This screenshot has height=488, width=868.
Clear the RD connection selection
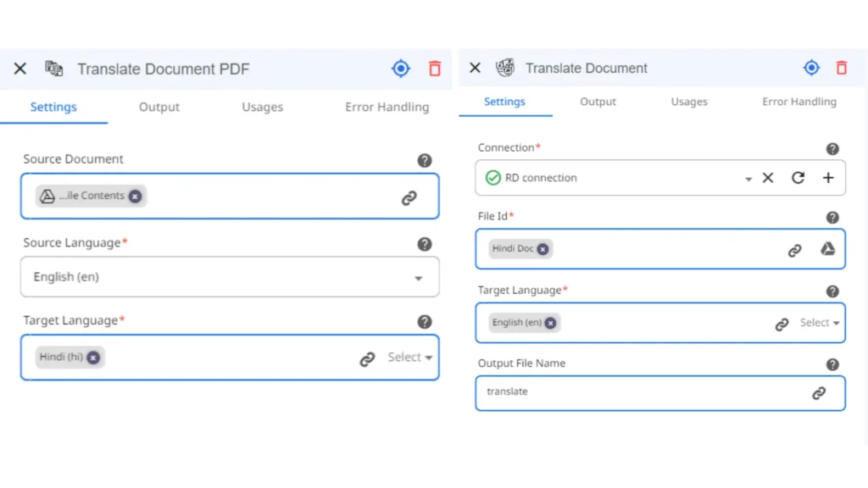pos(768,178)
